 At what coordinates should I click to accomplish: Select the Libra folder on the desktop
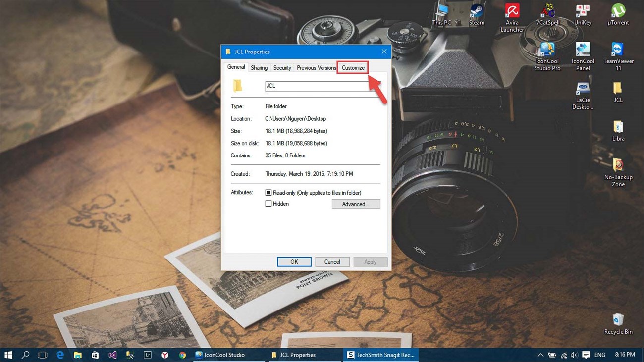click(x=618, y=131)
